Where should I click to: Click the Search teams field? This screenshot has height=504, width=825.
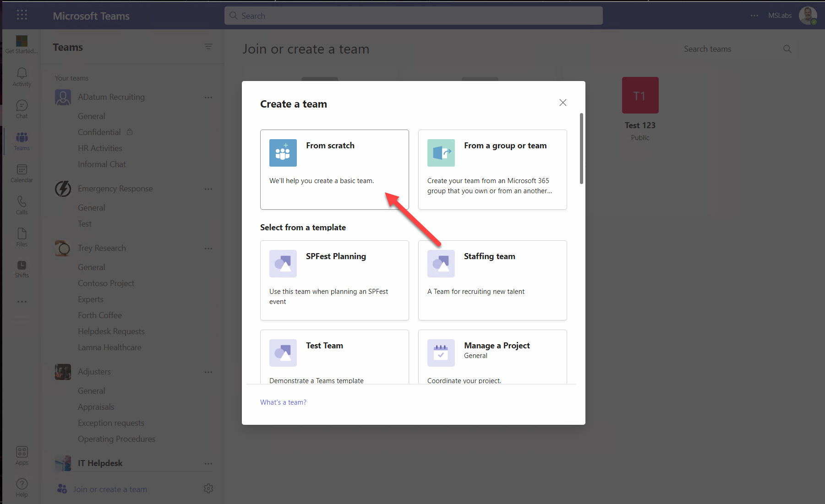(x=736, y=49)
